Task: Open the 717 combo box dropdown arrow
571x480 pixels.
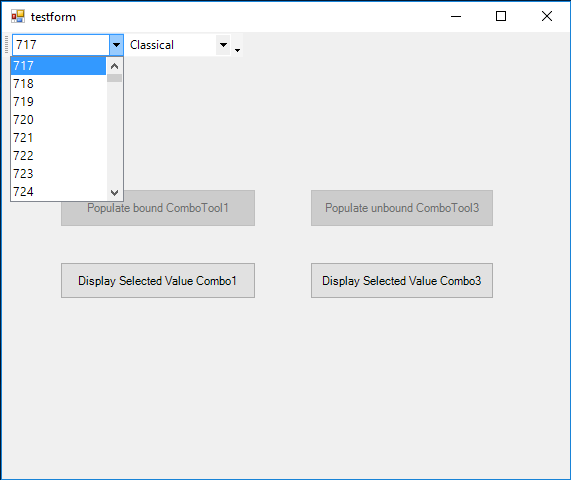Action: (x=117, y=45)
